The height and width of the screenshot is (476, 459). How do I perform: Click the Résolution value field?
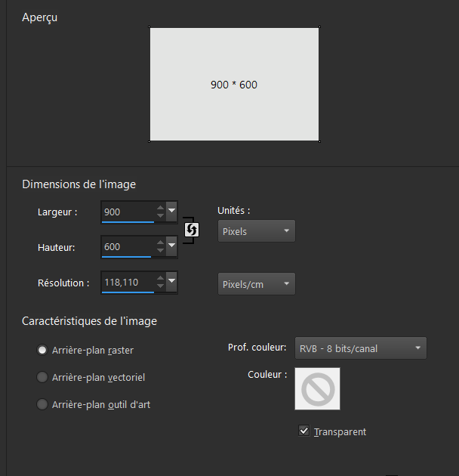[127, 282]
